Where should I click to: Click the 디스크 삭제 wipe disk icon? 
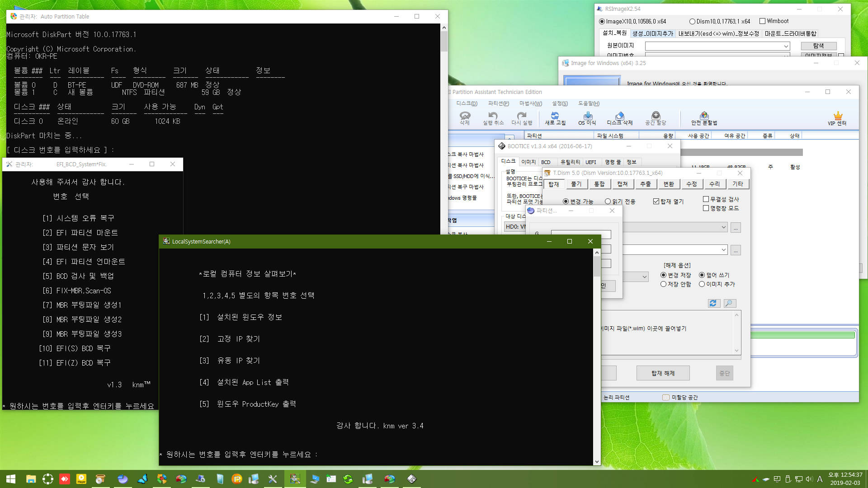[x=619, y=118]
